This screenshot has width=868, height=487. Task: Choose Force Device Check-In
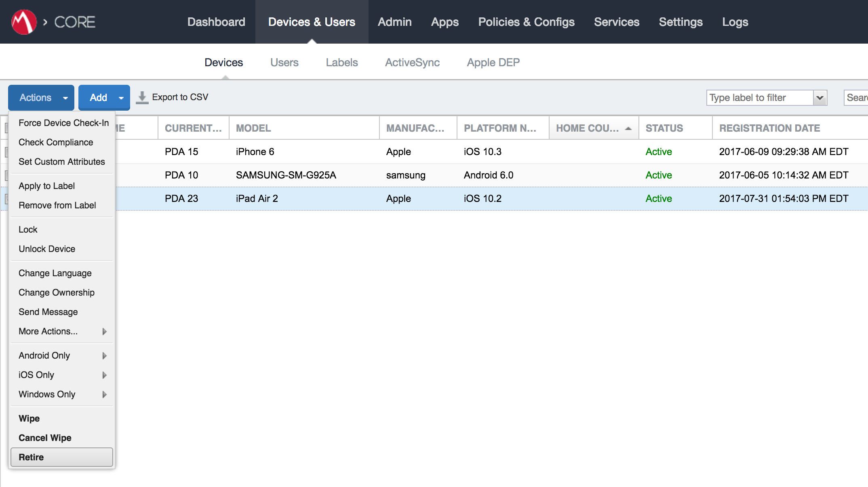[63, 123]
